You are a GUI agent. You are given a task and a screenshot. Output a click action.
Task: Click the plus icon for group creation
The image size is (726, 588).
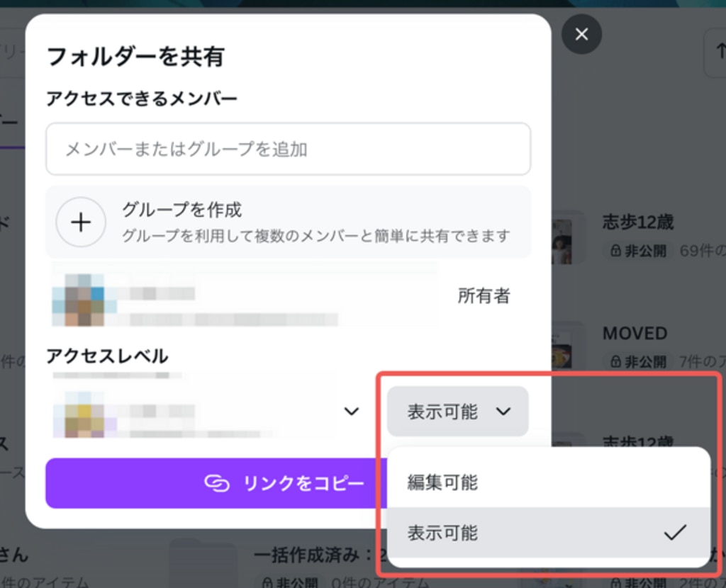pos(81,222)
